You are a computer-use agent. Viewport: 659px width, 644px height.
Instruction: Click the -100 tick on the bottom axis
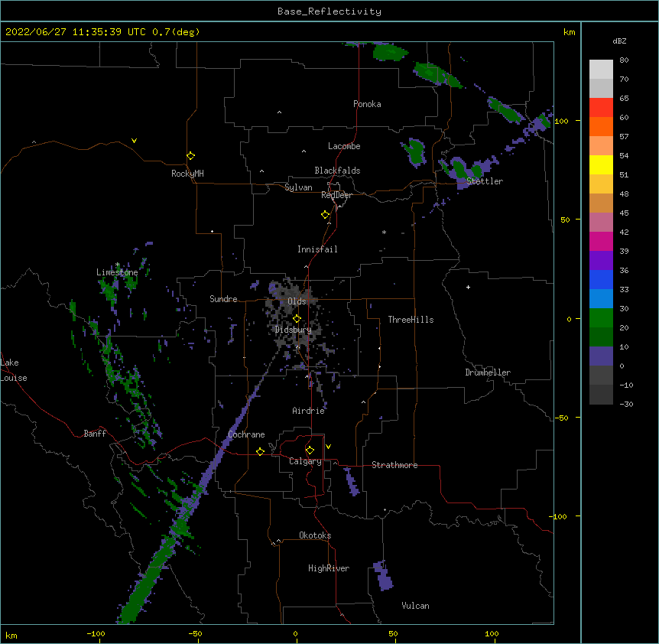pyautogui.click(x=96, y=633)
